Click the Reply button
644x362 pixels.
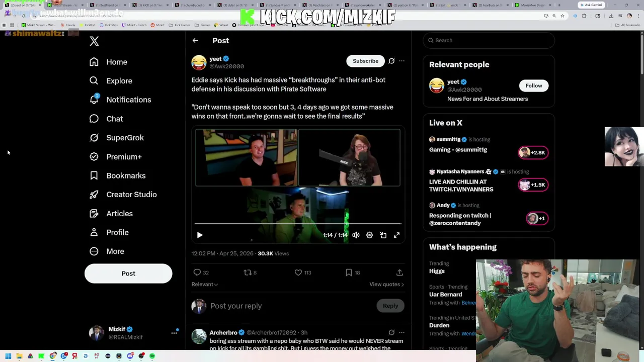(x=390, y=306)
